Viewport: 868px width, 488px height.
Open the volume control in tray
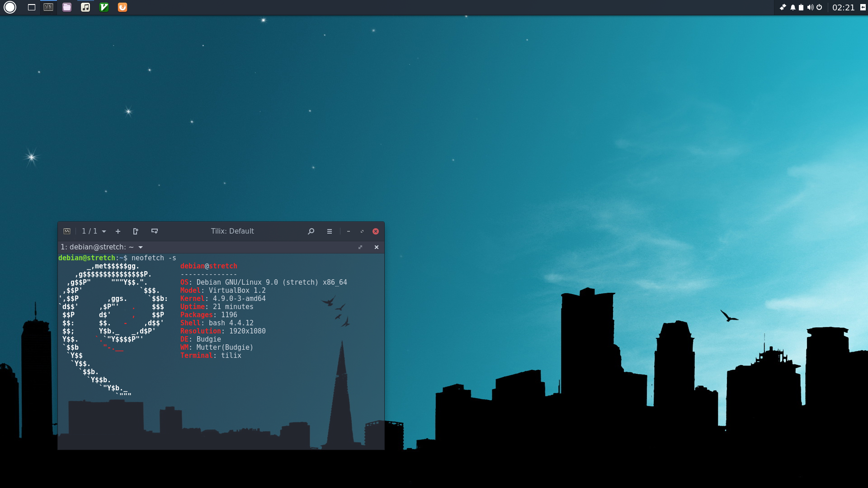click(810, 7)
